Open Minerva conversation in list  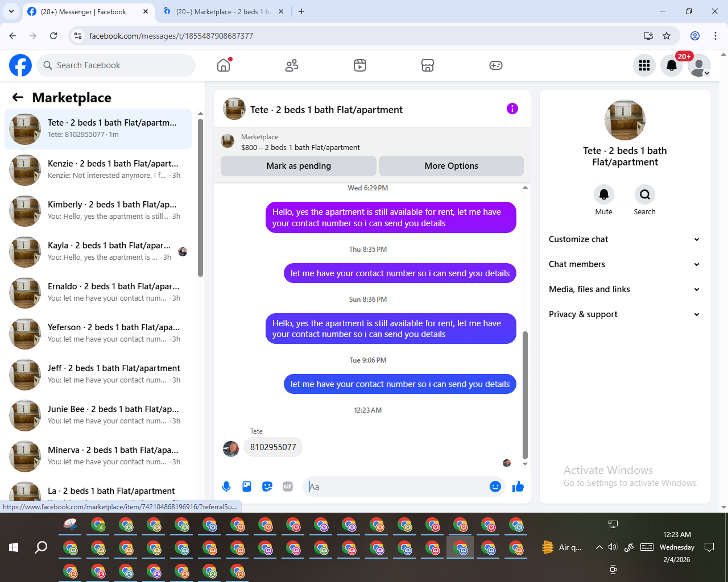point(98,456)
